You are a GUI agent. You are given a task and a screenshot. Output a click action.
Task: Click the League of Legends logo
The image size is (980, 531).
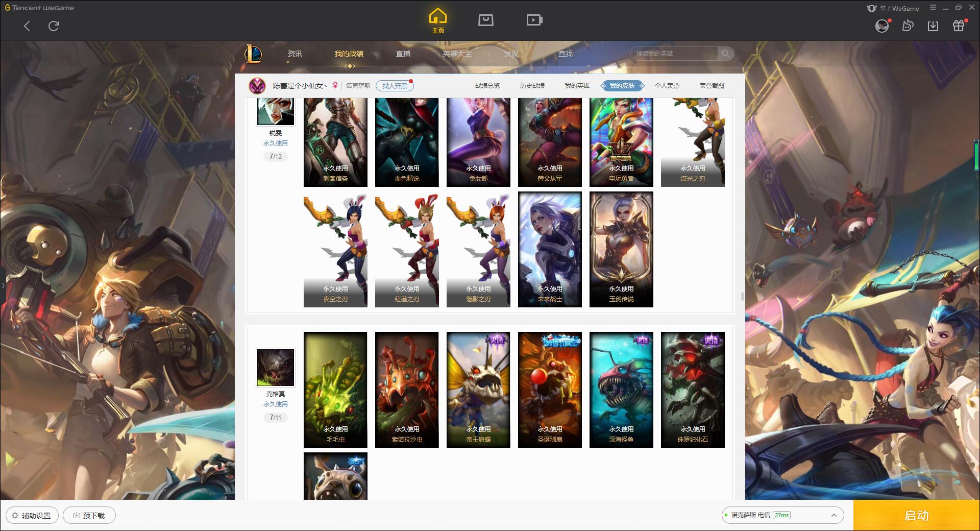[253, 54]
